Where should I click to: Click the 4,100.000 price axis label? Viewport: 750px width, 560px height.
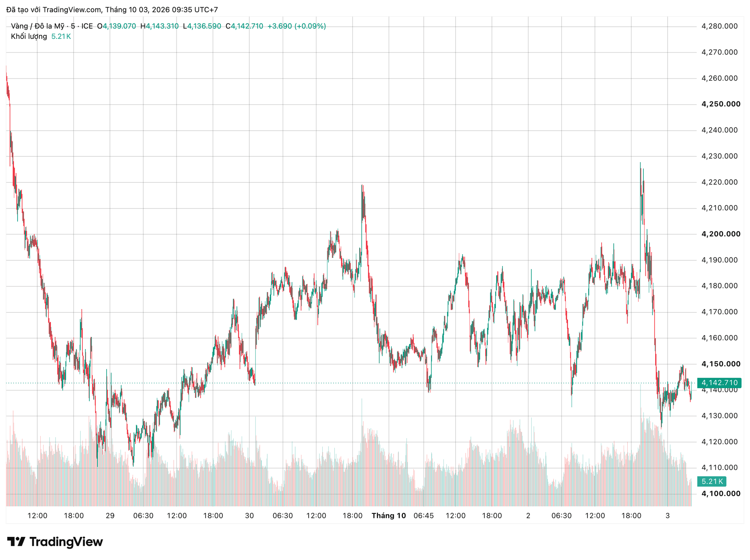(721, 494)
